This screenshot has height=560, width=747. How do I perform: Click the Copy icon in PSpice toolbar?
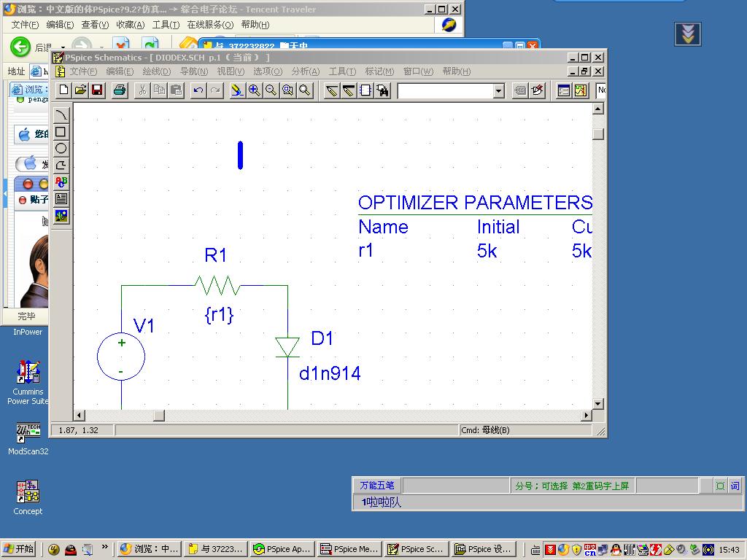pyautogui.click(x=159, y=90)
